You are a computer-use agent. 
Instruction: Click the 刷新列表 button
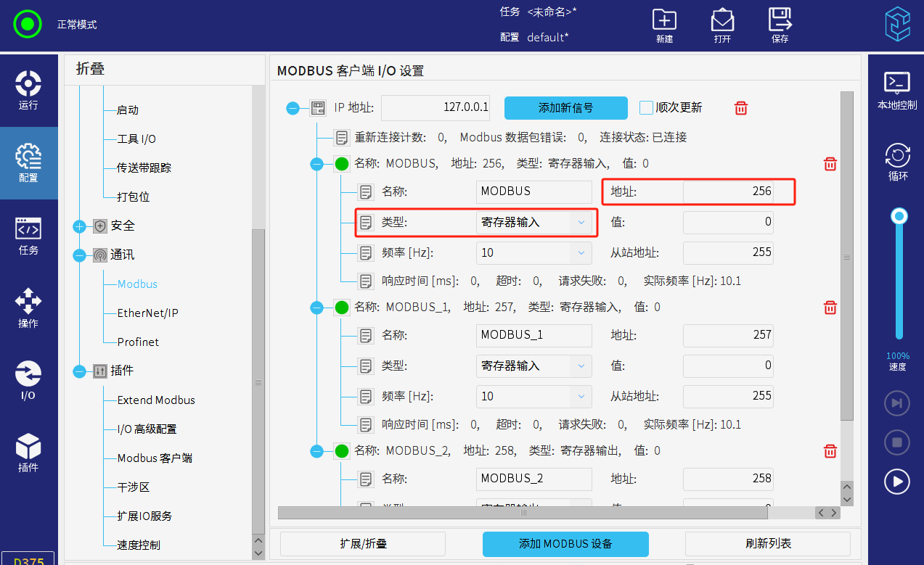tap(767, 543)
